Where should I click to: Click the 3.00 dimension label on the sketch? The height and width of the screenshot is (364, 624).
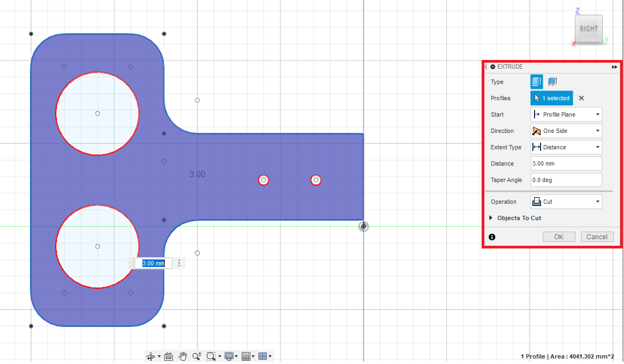(197, 174)
